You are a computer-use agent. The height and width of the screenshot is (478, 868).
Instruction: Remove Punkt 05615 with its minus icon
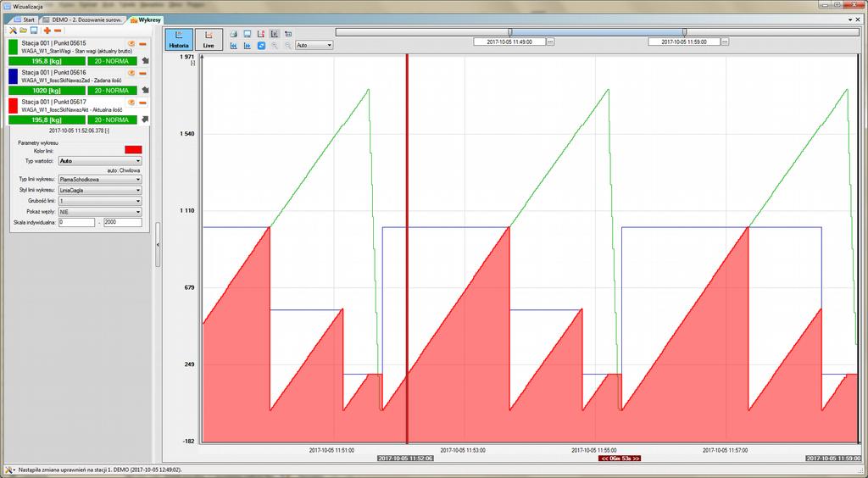tap(142, 43)
